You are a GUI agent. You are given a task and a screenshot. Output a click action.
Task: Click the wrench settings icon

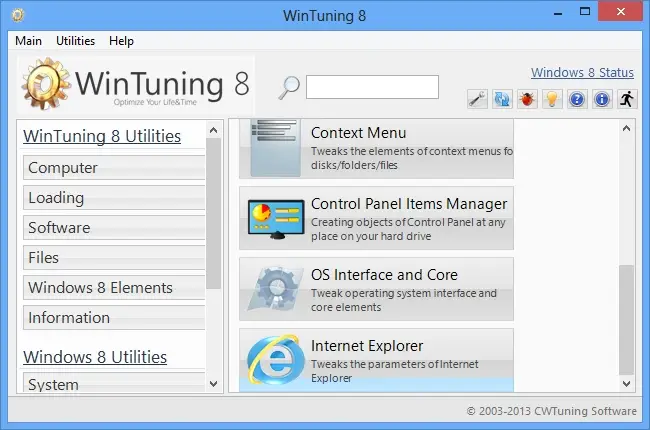(x=477, y=100)
